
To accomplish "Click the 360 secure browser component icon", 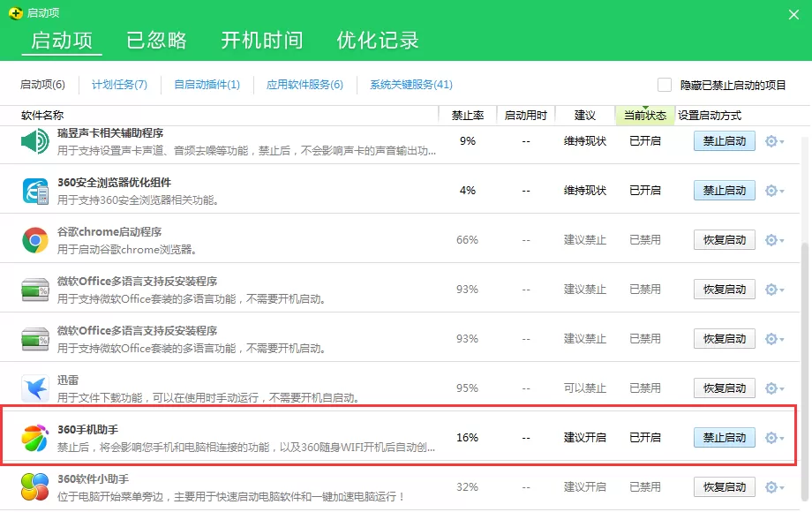I will click(35, 191).
